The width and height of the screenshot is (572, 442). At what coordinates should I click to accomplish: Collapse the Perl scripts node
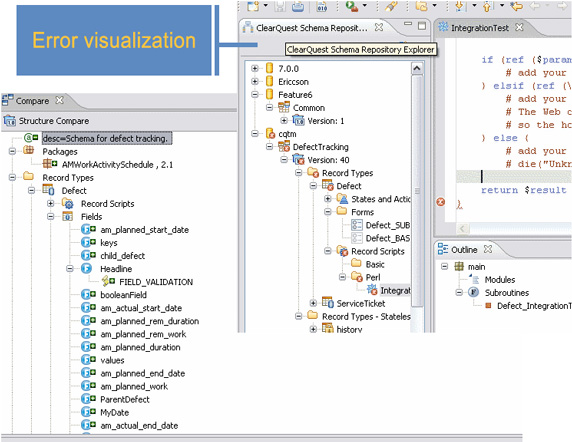pos(342,277)
